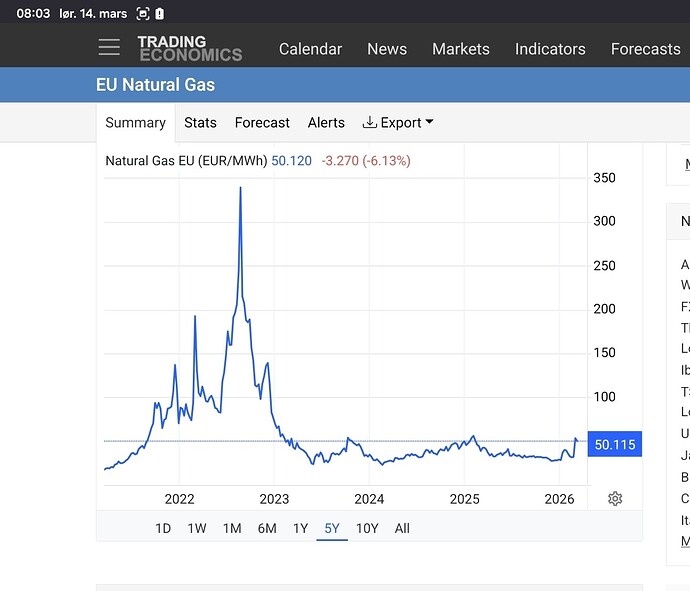Click the 50.115 price label on chart
This screenshot has height=591, width=690.
pos(614,445)
